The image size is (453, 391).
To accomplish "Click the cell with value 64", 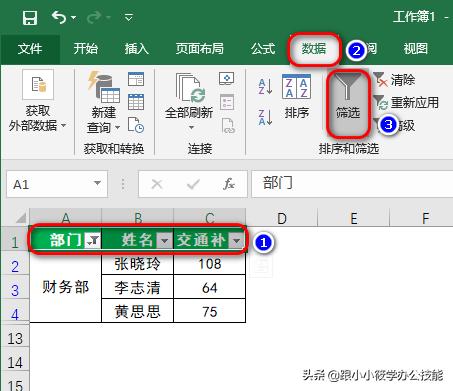I will pos(210,287).
